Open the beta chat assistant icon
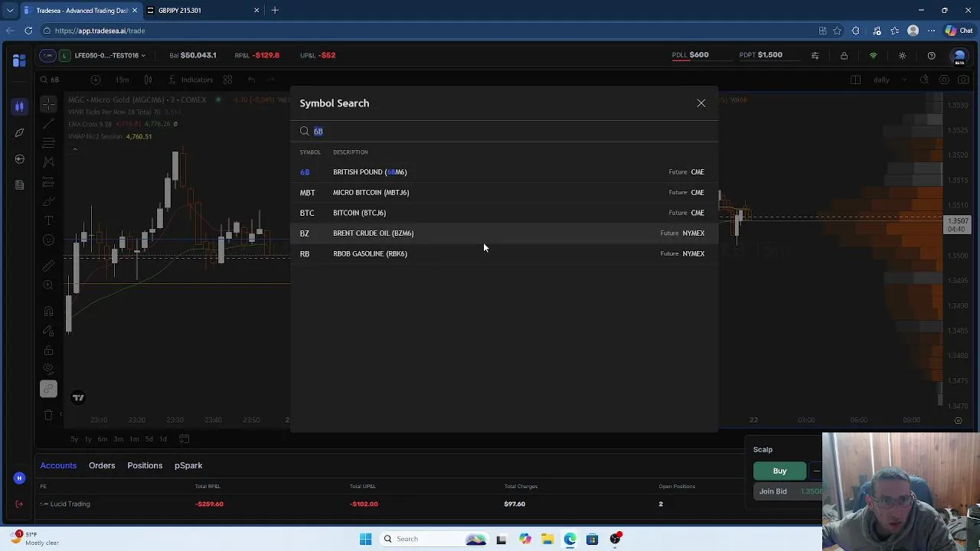The height and width of the screenshot is (551, 980). coord(959,56)
